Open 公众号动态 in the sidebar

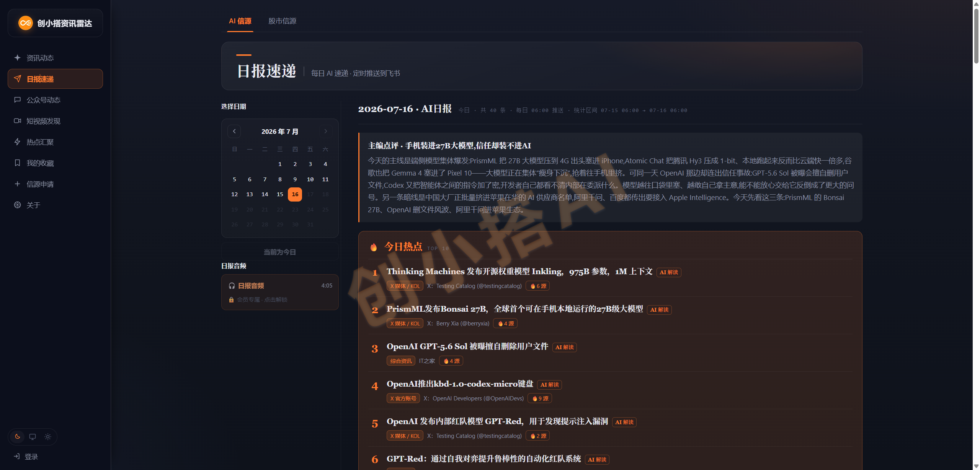pyautogui.click(x=55, y=100)
